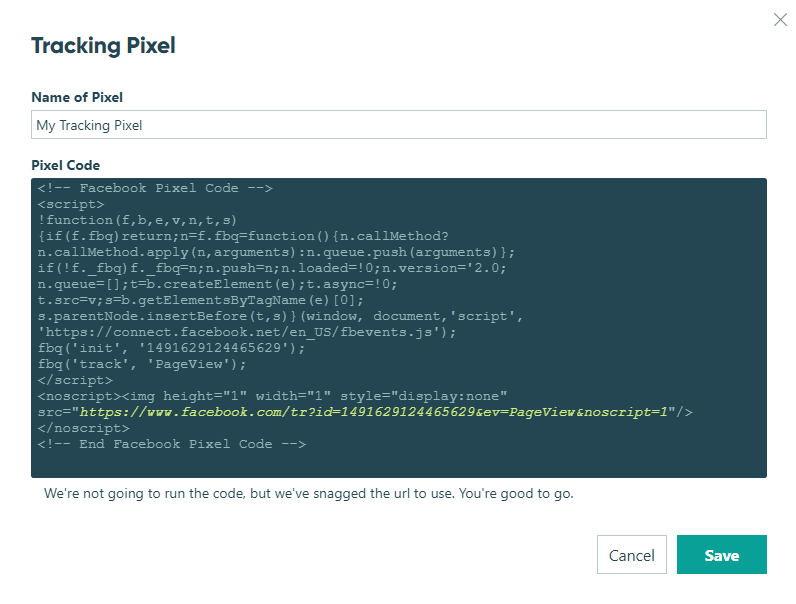
Task: Click the t.src=v;s=b.getElementsByTagName line
Action: (x=201, y=300)
